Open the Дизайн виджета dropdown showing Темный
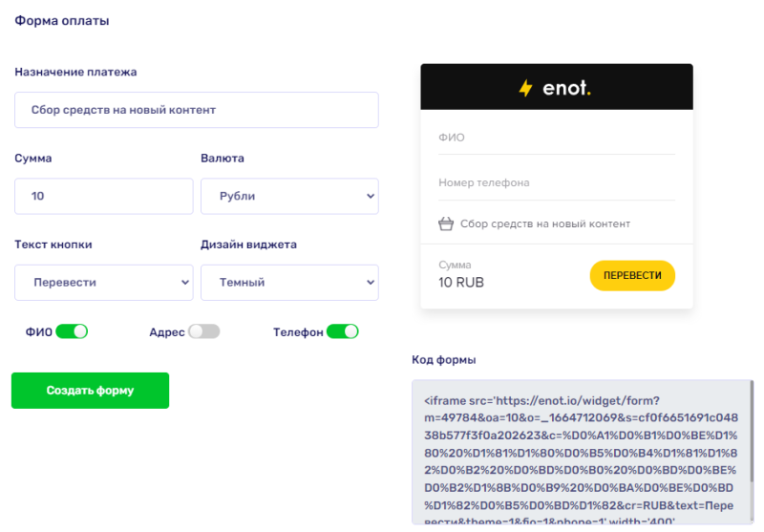 pos(290,283)
